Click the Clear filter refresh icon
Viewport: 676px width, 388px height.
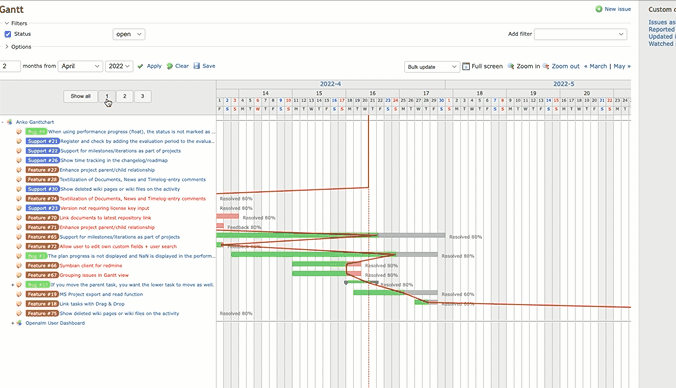pos(170,66)
